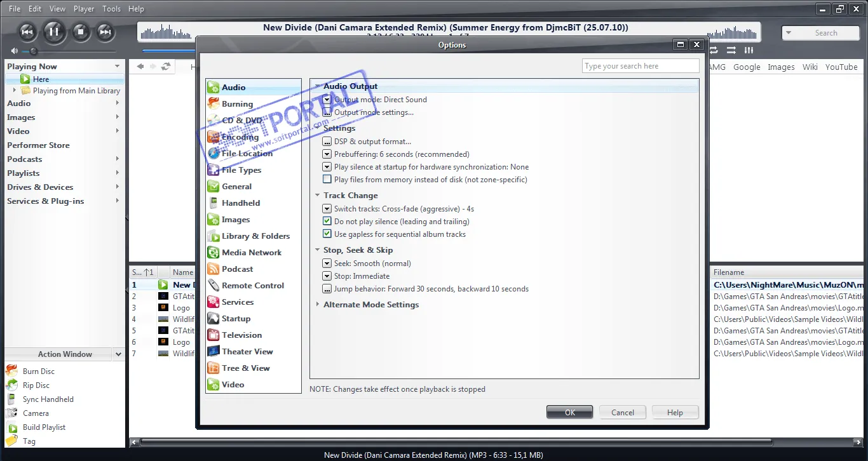The height and width of the screenshot is (461, 868).
Task: Open Video options category in dialog
Action: (x=253, y=385)
